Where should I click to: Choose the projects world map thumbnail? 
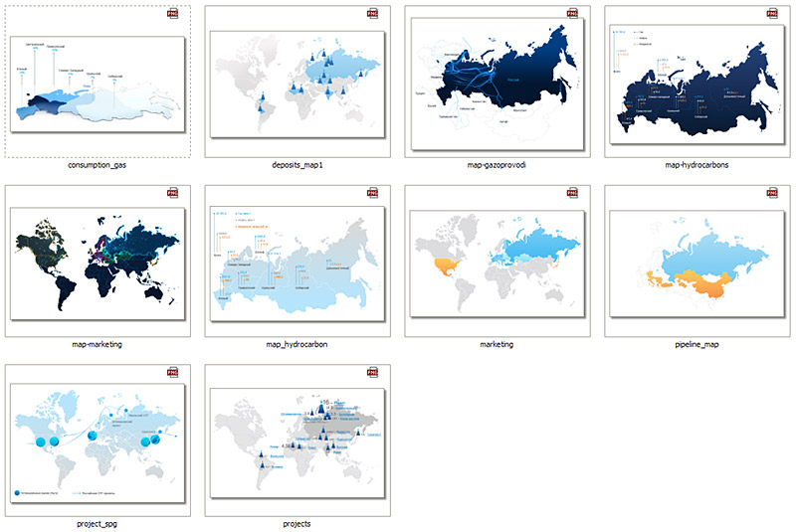pos(297,440)
